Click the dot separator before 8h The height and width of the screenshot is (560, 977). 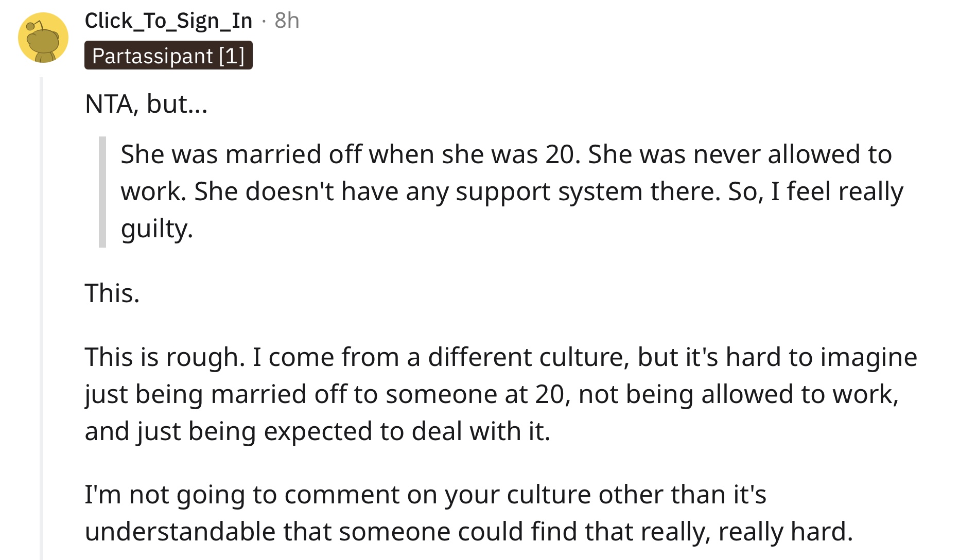pos(264,21)
